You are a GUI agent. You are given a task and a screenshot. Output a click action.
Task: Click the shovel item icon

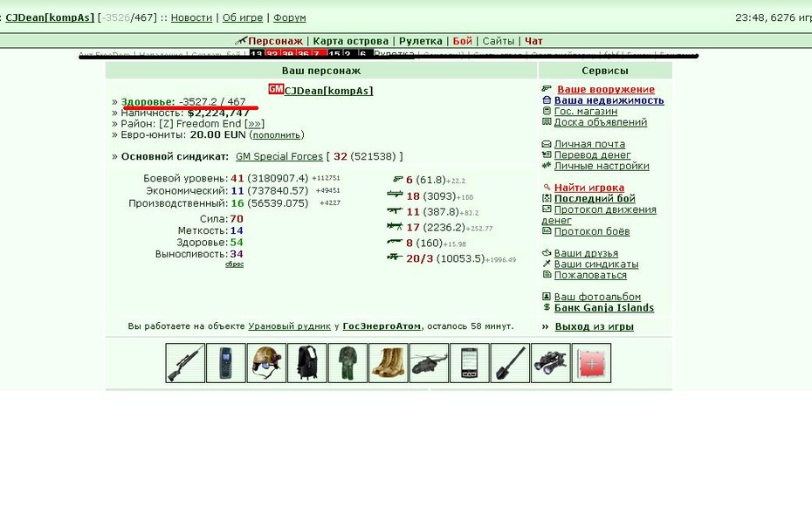510,363
